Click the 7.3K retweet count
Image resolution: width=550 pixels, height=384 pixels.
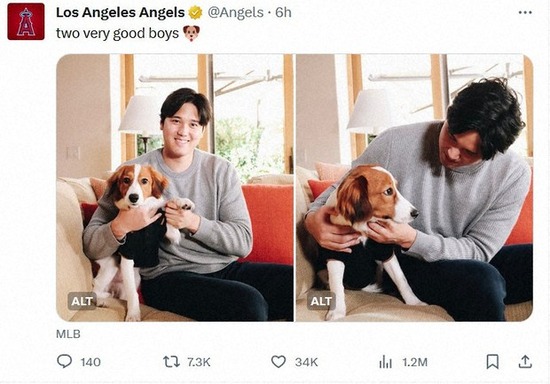pos(199,362)
